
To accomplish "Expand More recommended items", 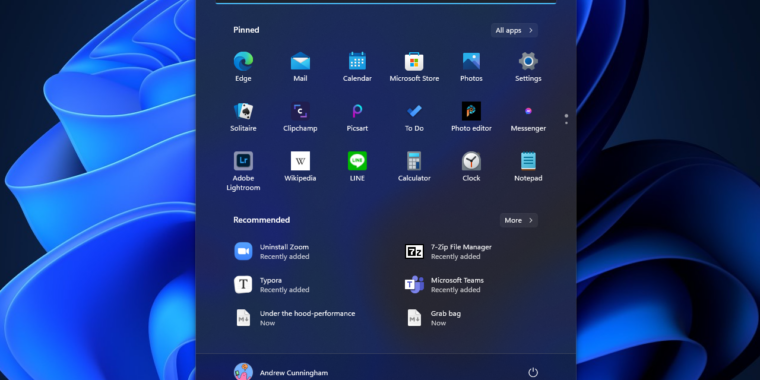I will (x=518, y=220).
